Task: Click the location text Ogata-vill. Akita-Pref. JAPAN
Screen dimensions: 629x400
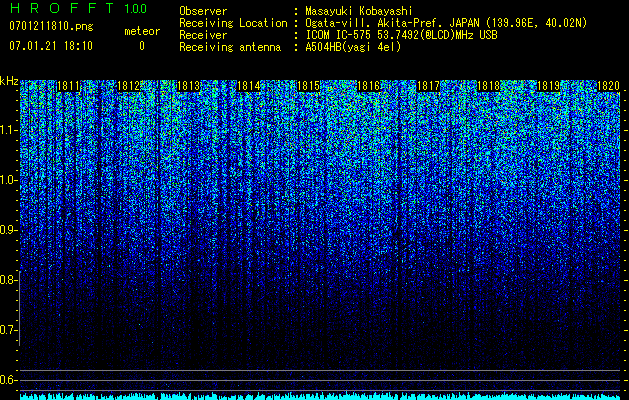Action: [393, 23]
